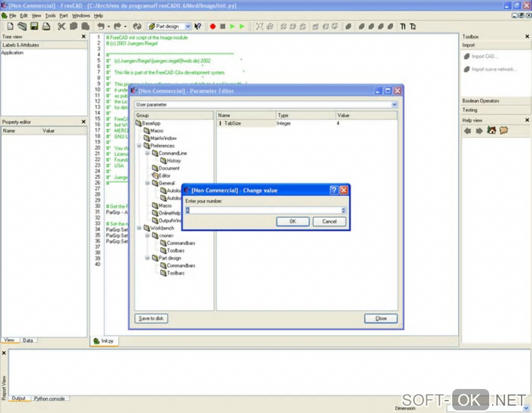Click the Help view open folder icon
This screenshot has width=532, height=413.
(503, 130)
